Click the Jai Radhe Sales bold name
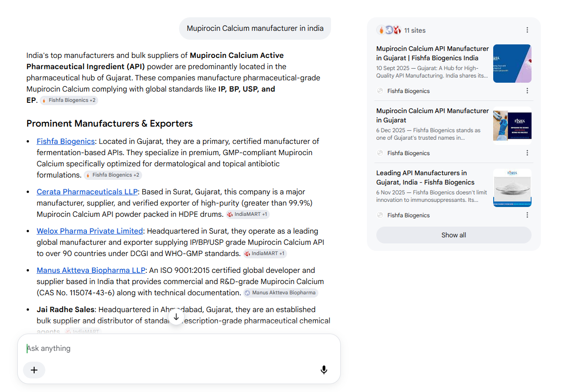568x392 pixels. (66, 309)
